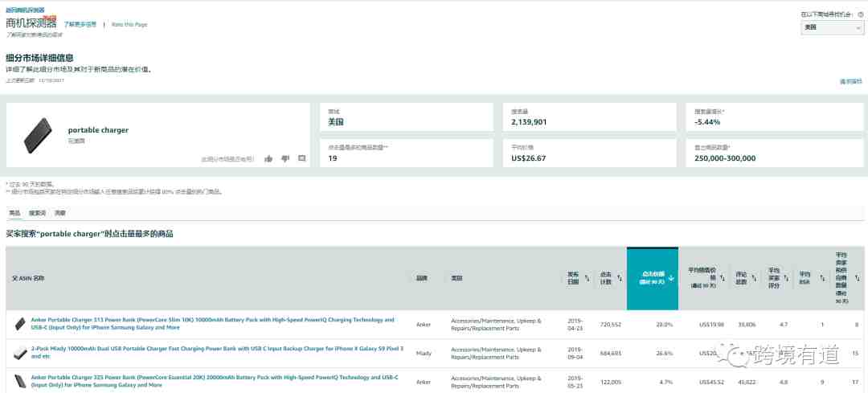Click the Anker 325 product thumbnail
This screenshot has width=868, height=393.
click(x=20, y=382)
